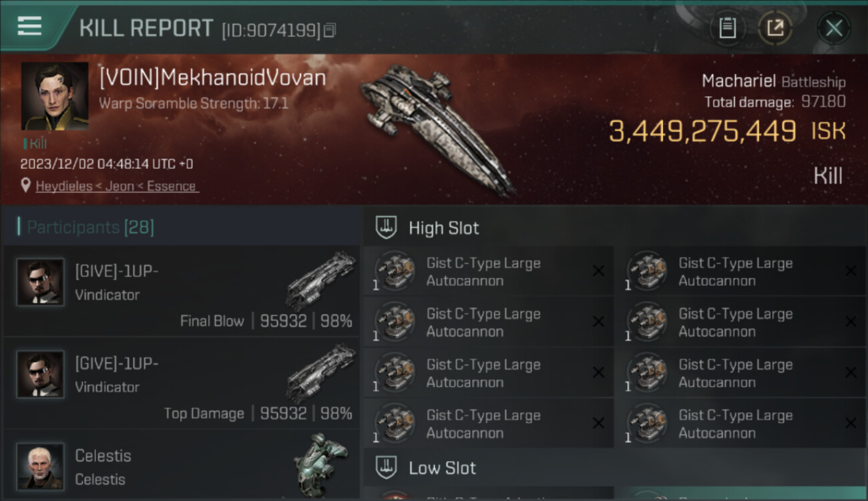The image size is (868, 501).
Task: Click the Machariel ship image
Action: 437,130
